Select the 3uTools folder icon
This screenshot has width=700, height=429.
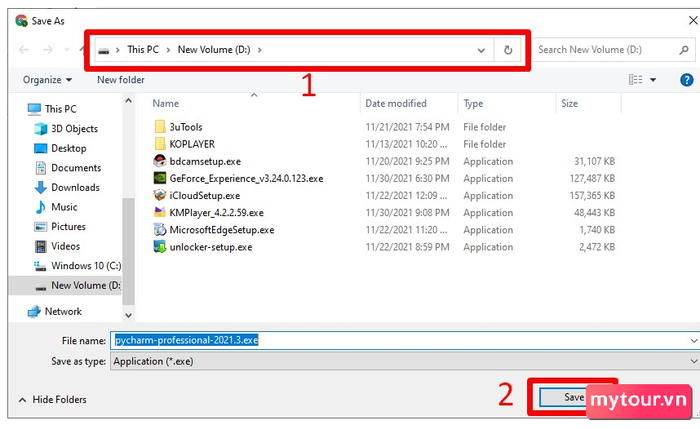tap(160, 127)
